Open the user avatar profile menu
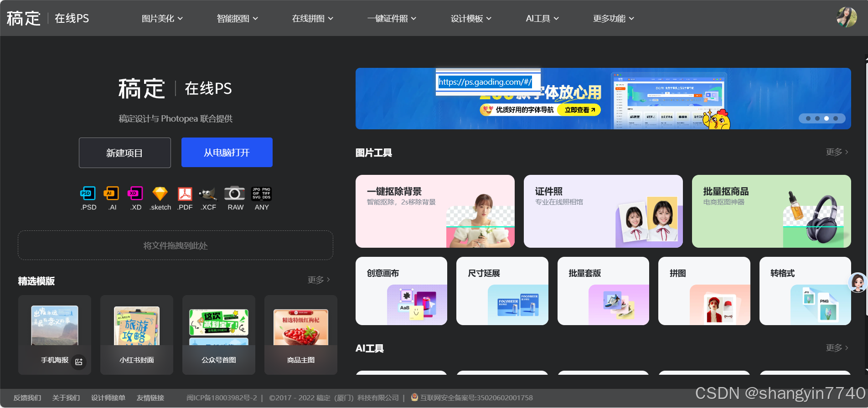 coord(847,18)
